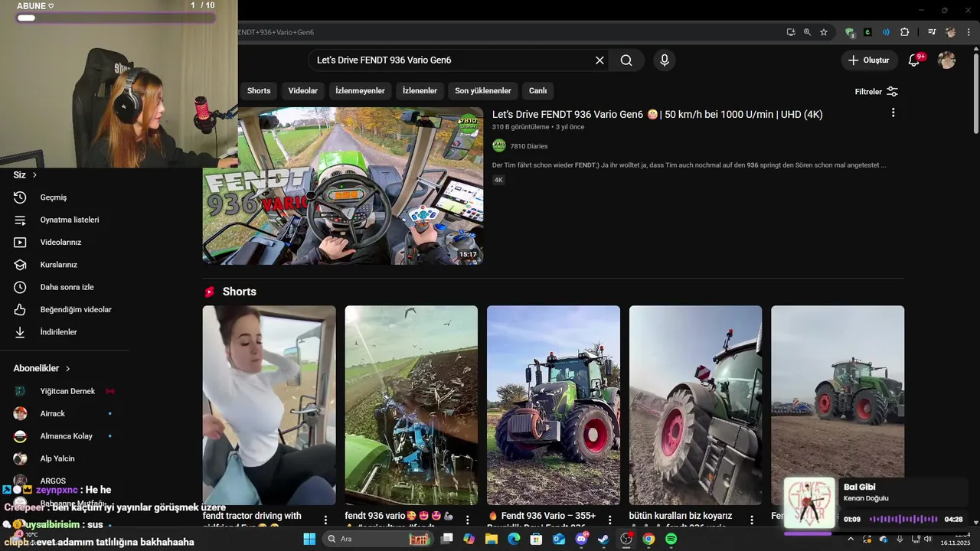Bookmark this page with the star icon
Image resolution: width=980 pixels, height=551 pixels.
[824, 32]
